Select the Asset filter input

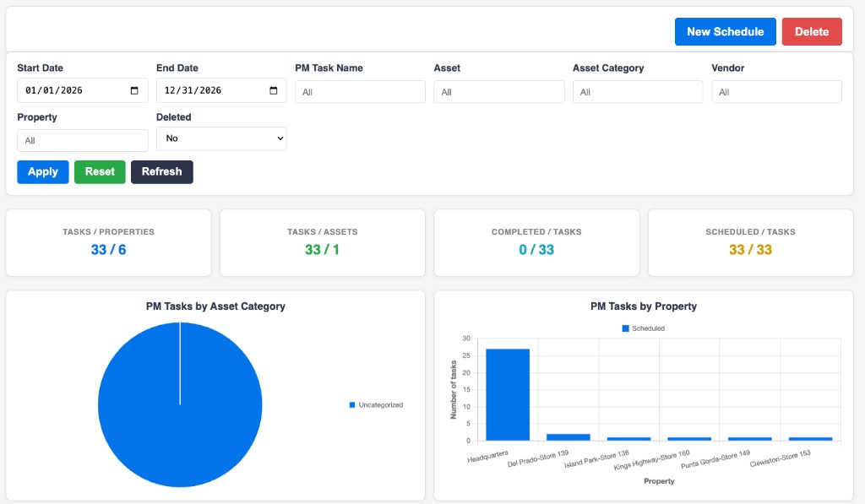pos(499,92)
